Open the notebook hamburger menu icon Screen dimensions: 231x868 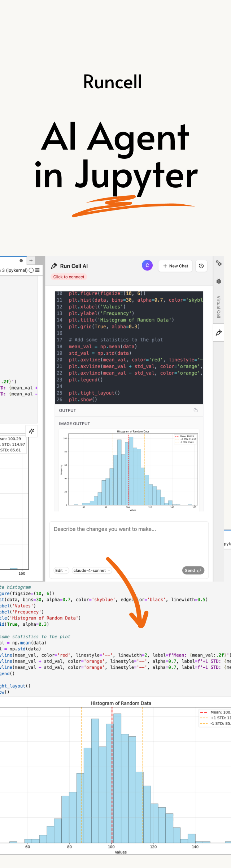pos(38,270)
